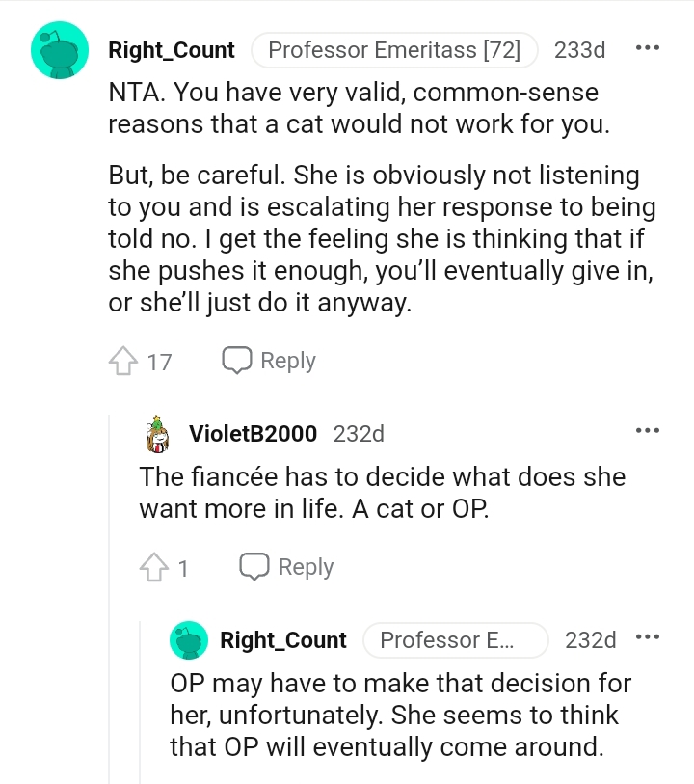694x784 pixels.
Task: Click the "232d" timestamp on VioletB2000's comment
Action: 360,434
